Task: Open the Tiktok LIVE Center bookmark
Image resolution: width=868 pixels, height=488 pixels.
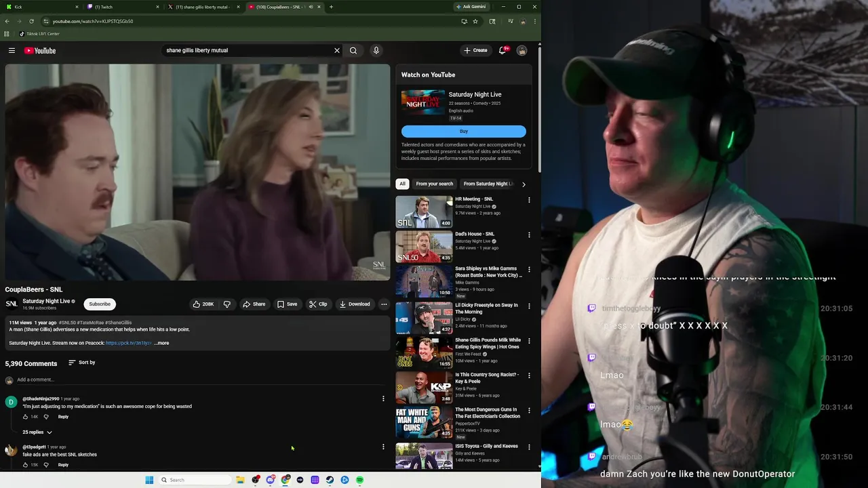Action: (39, 34)
